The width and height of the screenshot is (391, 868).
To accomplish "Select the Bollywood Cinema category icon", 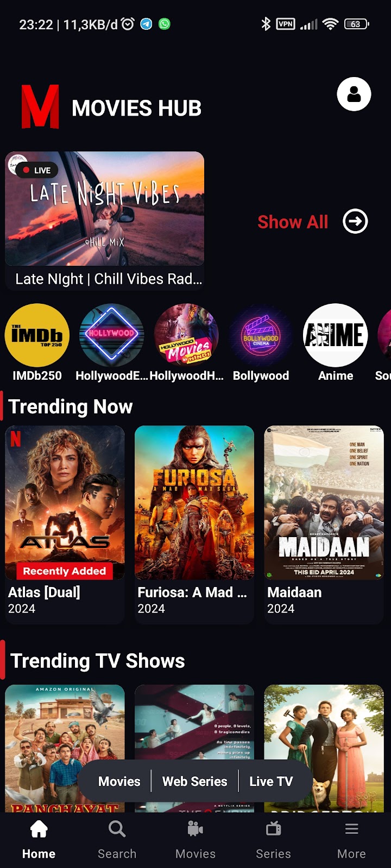I will pyautogui.click(x=261, y=335).
